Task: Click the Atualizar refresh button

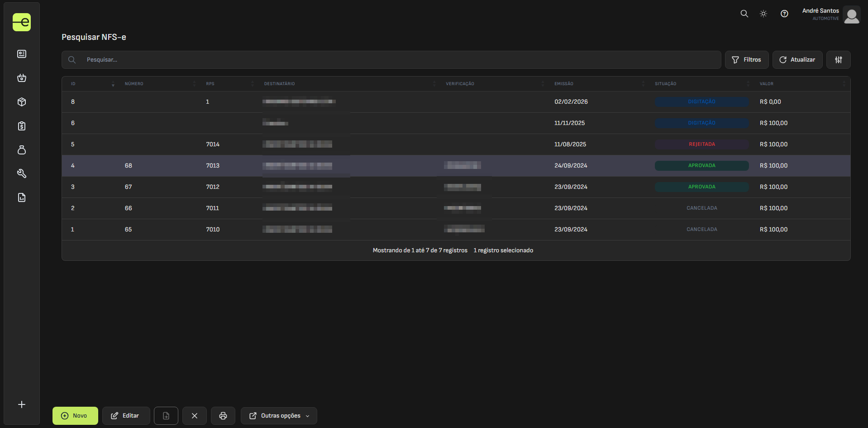Action: coord(797,60)
